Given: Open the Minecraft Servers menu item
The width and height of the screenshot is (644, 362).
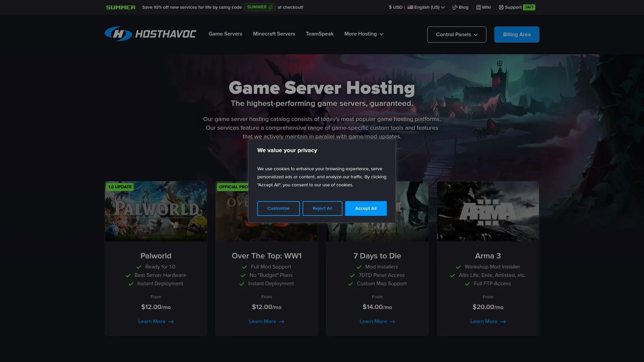Looking at the screenshot, I should point(274,34).
